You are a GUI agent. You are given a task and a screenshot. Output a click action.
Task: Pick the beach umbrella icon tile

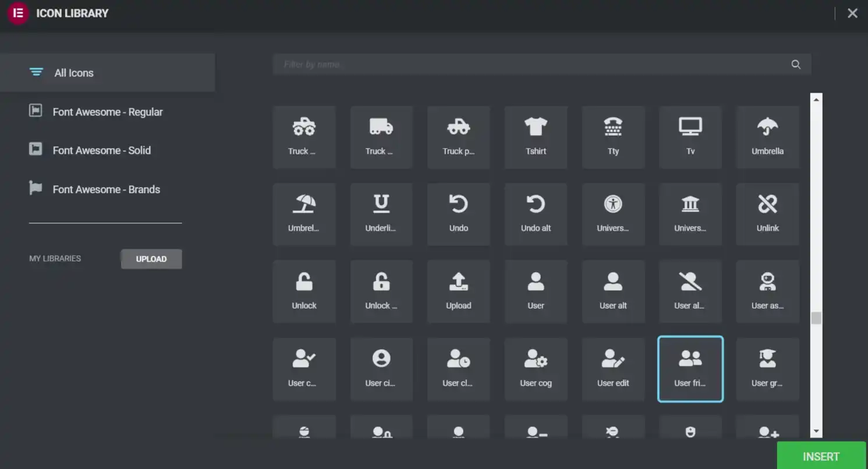[304, 214]
